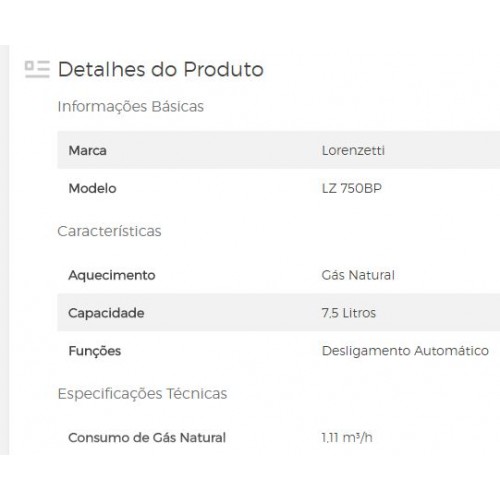The image size is (500, 500).
Task: Click the Características section title
Action: tap(109, 231)
